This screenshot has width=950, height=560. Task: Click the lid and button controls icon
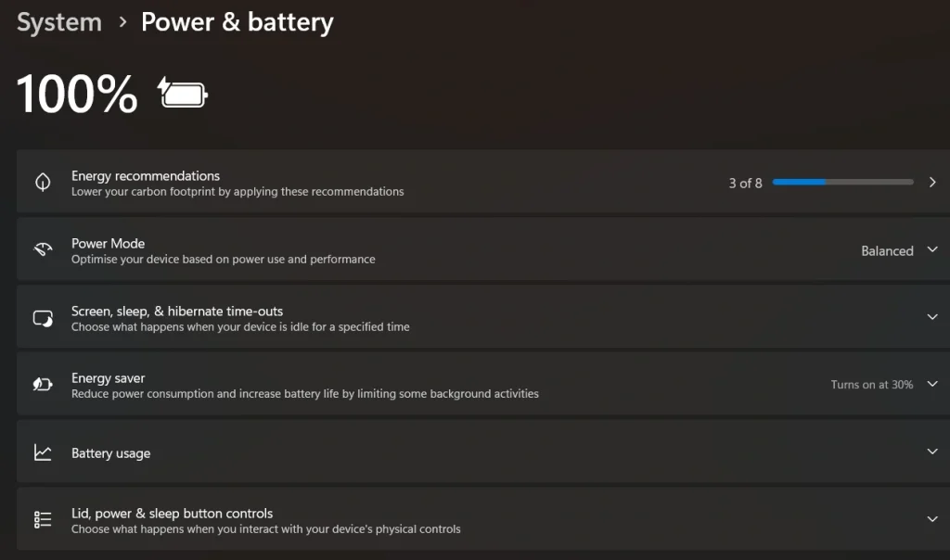(x=42, y=519)
